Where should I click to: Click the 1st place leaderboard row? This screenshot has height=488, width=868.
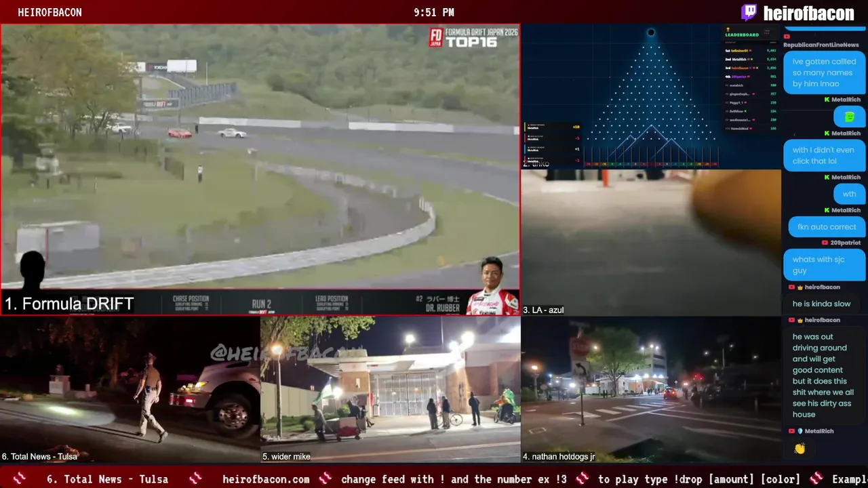coord(751,50)
